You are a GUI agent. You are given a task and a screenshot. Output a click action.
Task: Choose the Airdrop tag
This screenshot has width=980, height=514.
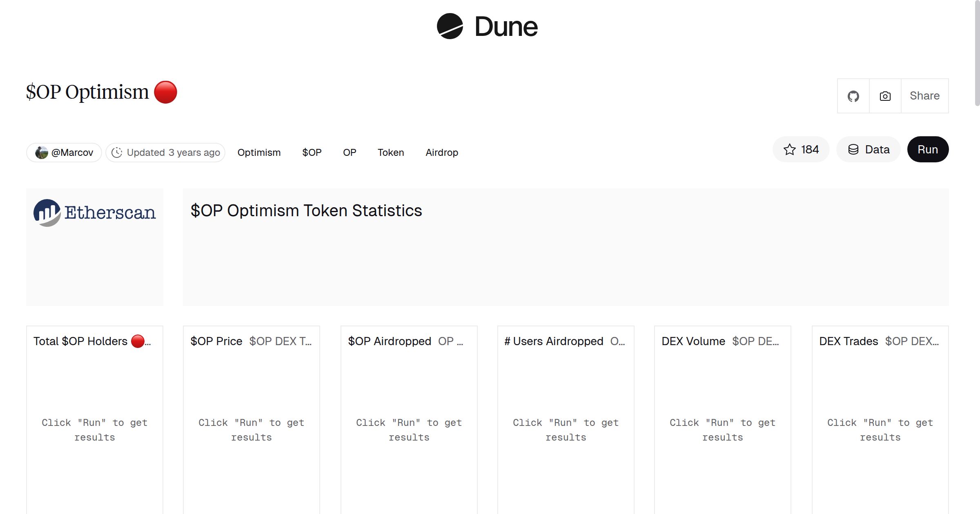(x=441, y=153)
